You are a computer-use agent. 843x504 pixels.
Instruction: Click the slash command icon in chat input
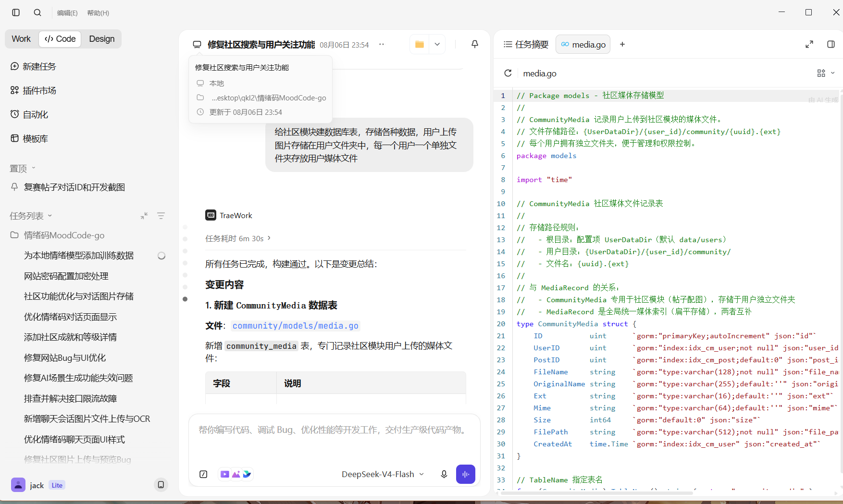(203, 474)
